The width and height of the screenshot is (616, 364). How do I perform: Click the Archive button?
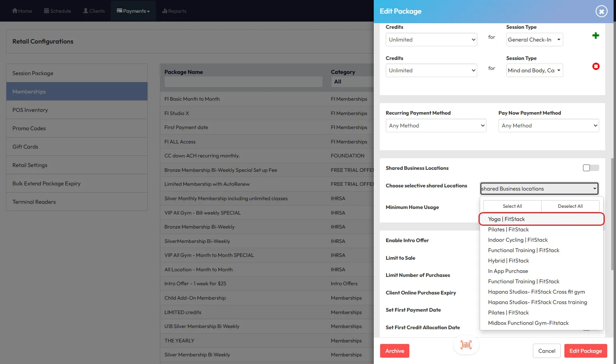395,351
